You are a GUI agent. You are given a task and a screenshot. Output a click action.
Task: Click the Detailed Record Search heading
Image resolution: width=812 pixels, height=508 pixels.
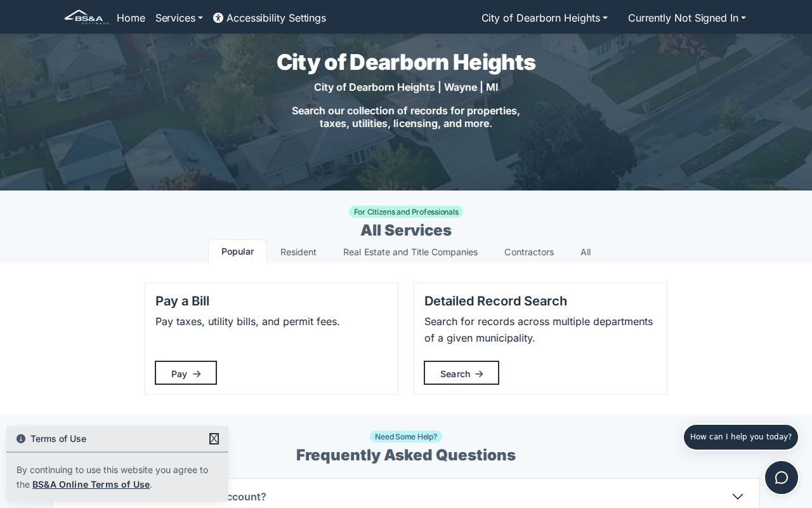pos(495,301)
